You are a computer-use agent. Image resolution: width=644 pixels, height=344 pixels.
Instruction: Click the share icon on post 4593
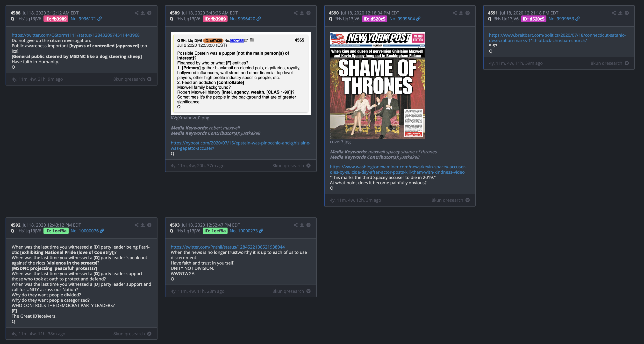[296, 225]
